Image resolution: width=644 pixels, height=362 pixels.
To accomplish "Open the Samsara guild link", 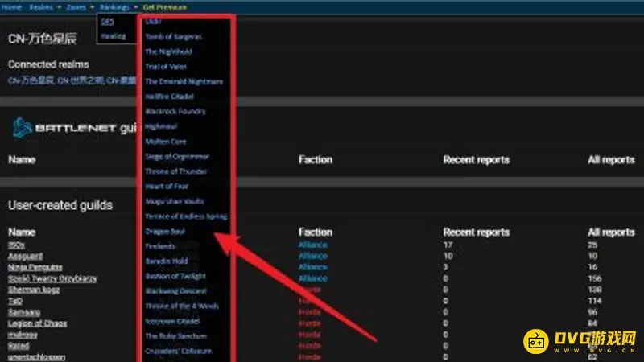I will (x=24, y=312).
